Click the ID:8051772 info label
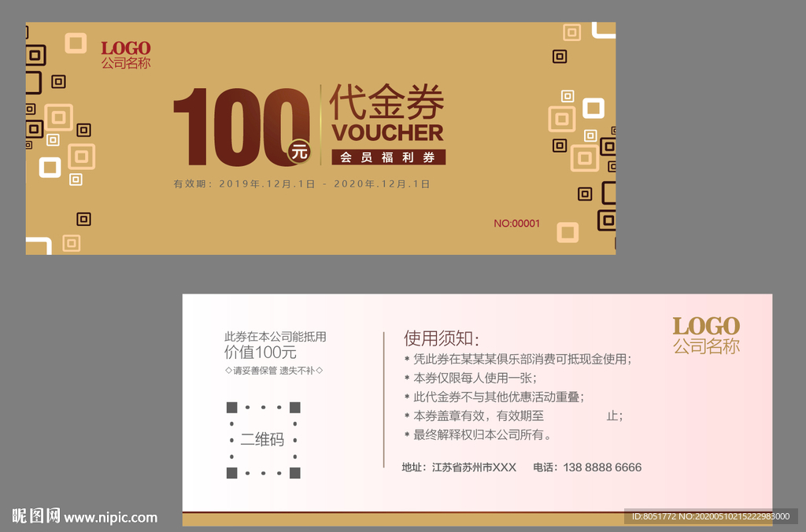This screenshot has width=806, height=532. [x=711, y=516]
